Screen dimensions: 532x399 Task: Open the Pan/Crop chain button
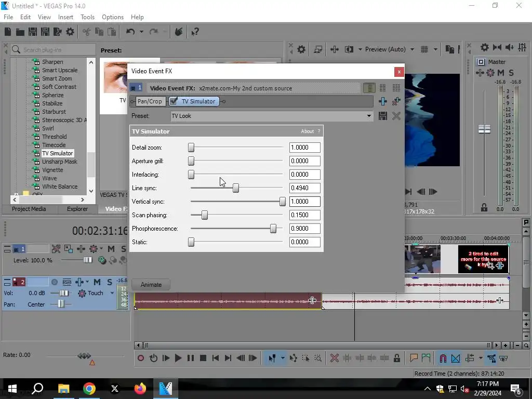pyautogui.click(x=150, y=101)
